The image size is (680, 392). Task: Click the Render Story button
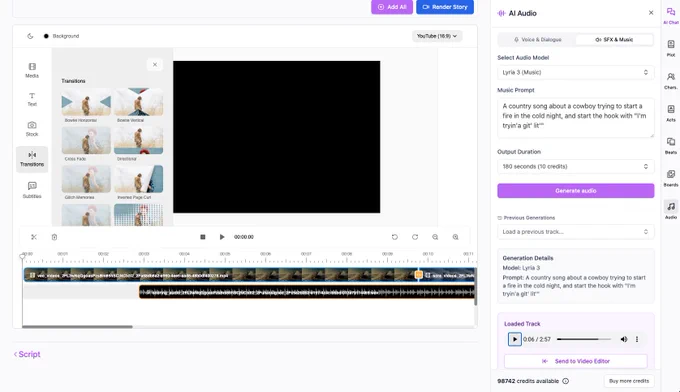445,7
